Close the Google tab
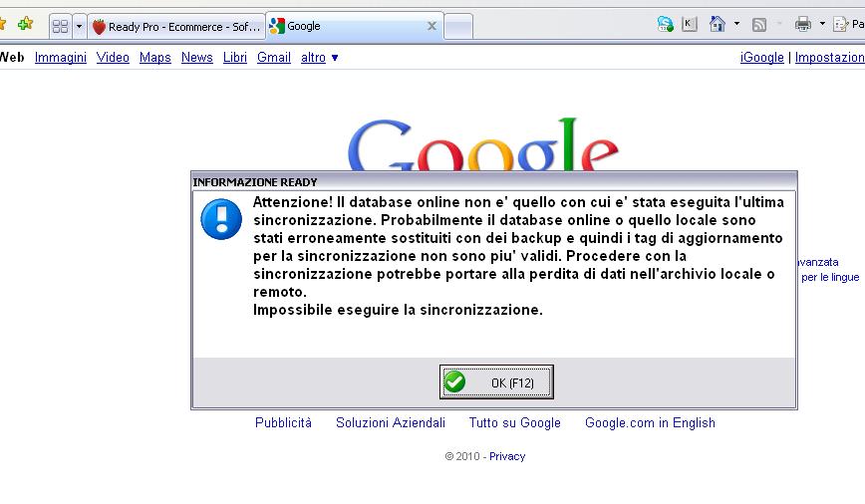Screen dimensions: 865x504 click(x=432, y=26)
